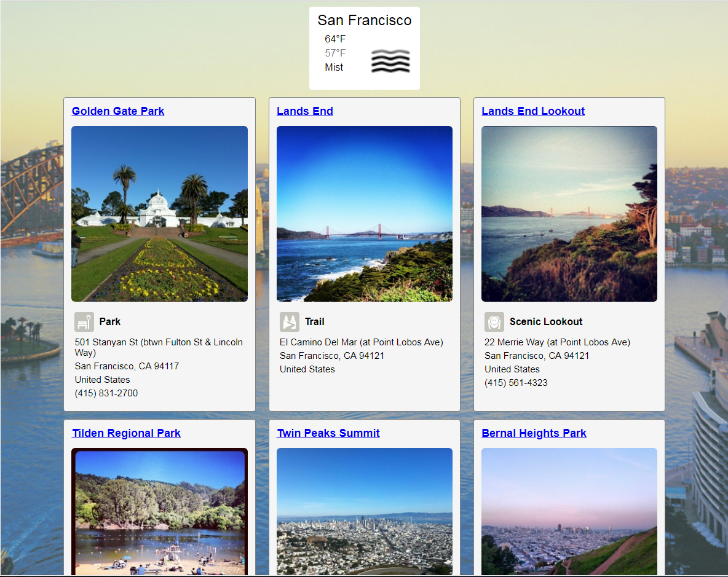Click the Lands End bridge photo
The width and height of the screenshot is (728, 577).
pos(365,214)
